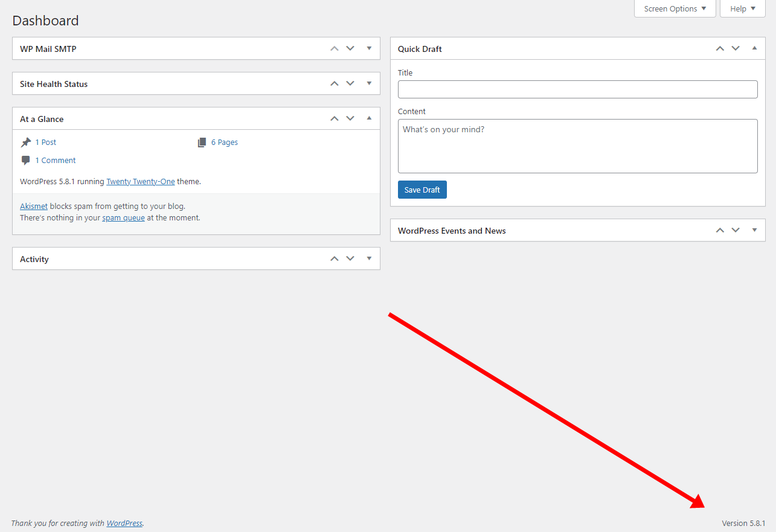This screenshot has height=532, width=776.
Task: Move WordPress Events and News widget up
Action: coord(720,230)
